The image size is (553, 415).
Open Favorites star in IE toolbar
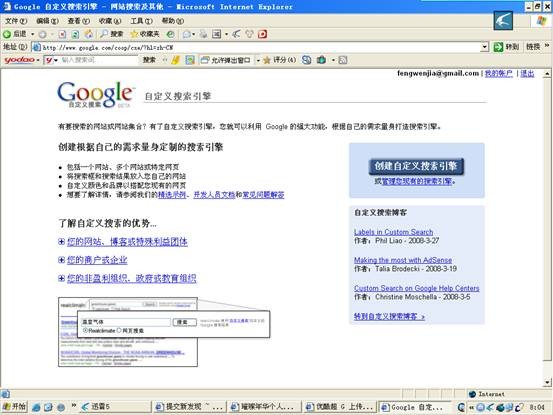(x=134, y=34)
